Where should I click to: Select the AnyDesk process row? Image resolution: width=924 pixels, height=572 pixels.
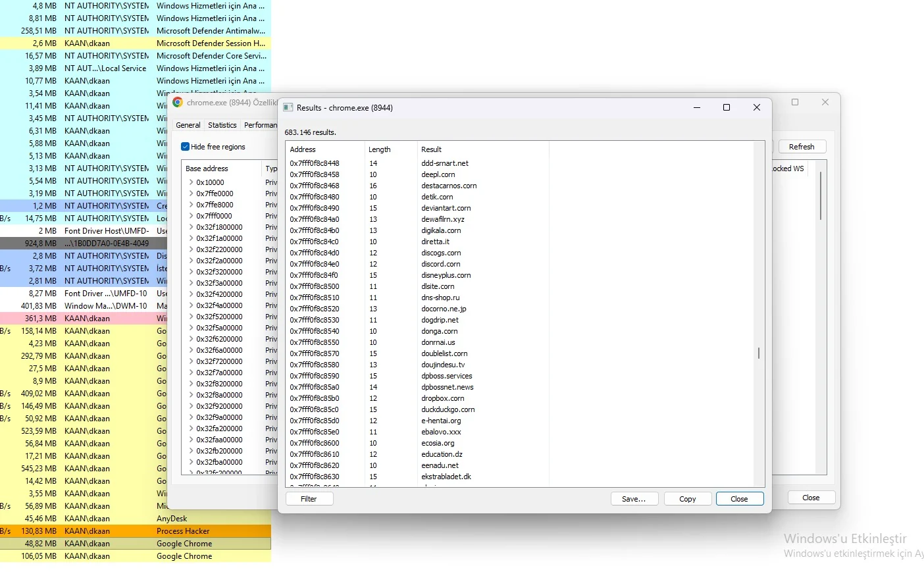(x=136, y=519)
